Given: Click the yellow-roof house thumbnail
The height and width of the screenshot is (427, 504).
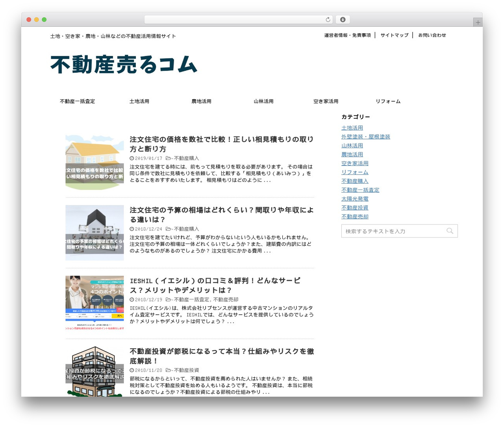Looking at the screenshot, I should 94,162.
